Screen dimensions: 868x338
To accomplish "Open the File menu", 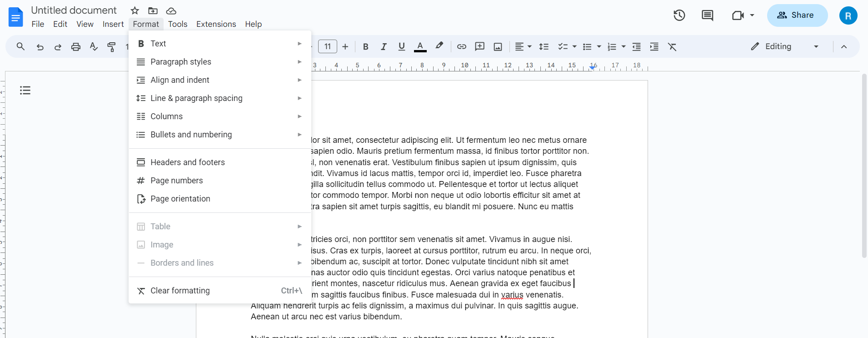I will pyautogui.click(x=38, y=24).
